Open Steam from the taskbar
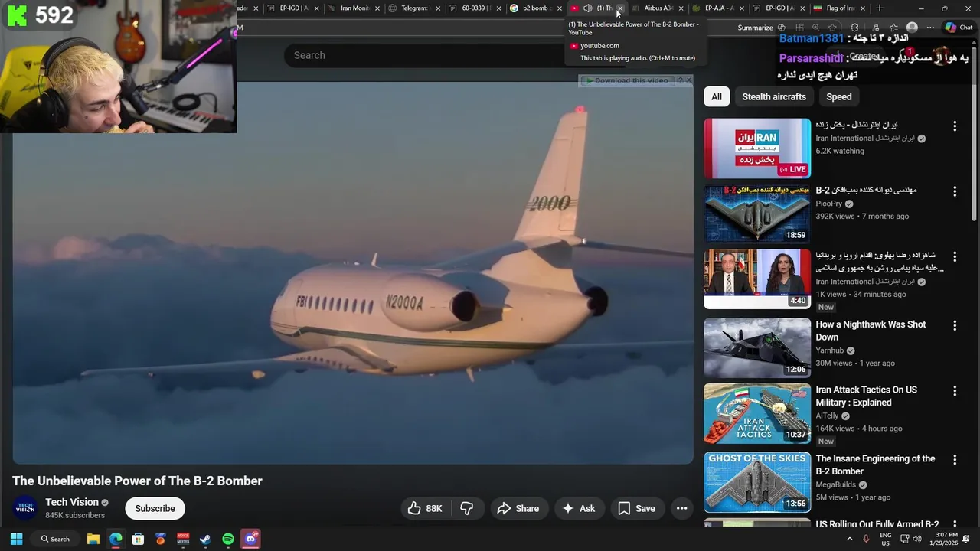The width and height of the screenshot is (980, 551). pos(205,539)
